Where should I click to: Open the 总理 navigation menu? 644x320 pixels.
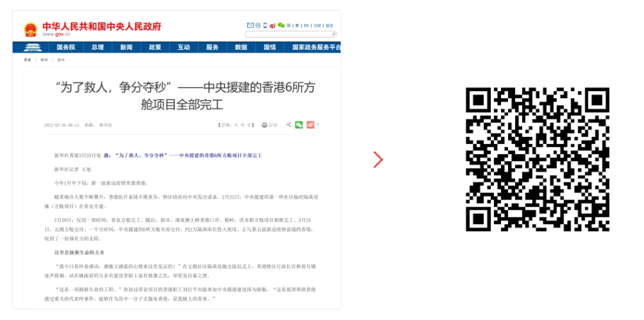pyautogui.click(x=98, y=47)
